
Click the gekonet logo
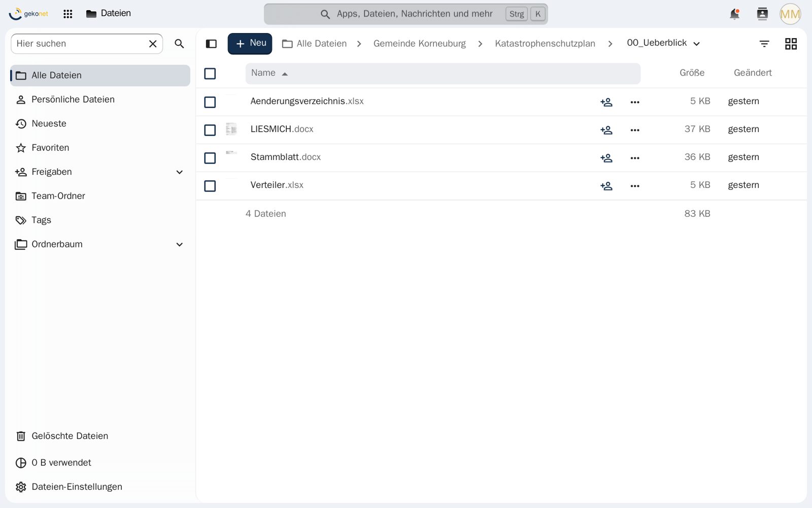28,14
